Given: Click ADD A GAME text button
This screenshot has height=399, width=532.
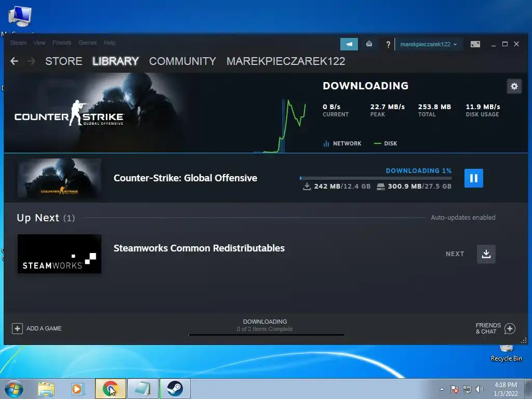Looking at the screenshot, I should (x=44, y=328).
